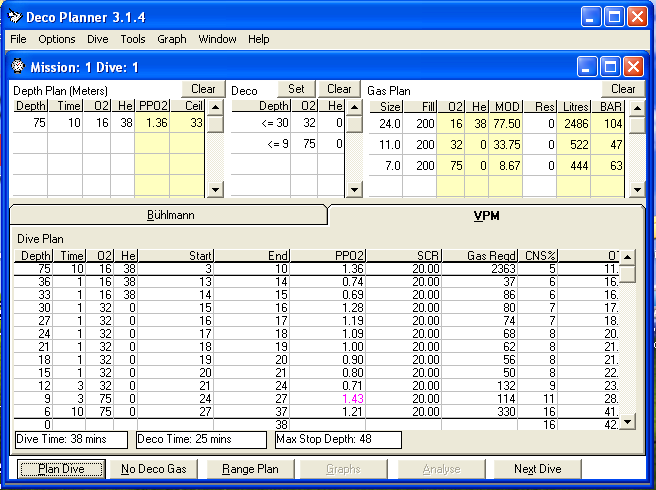
Task: Click the Gas Plan MOD column header
Action: pos(505,107)
